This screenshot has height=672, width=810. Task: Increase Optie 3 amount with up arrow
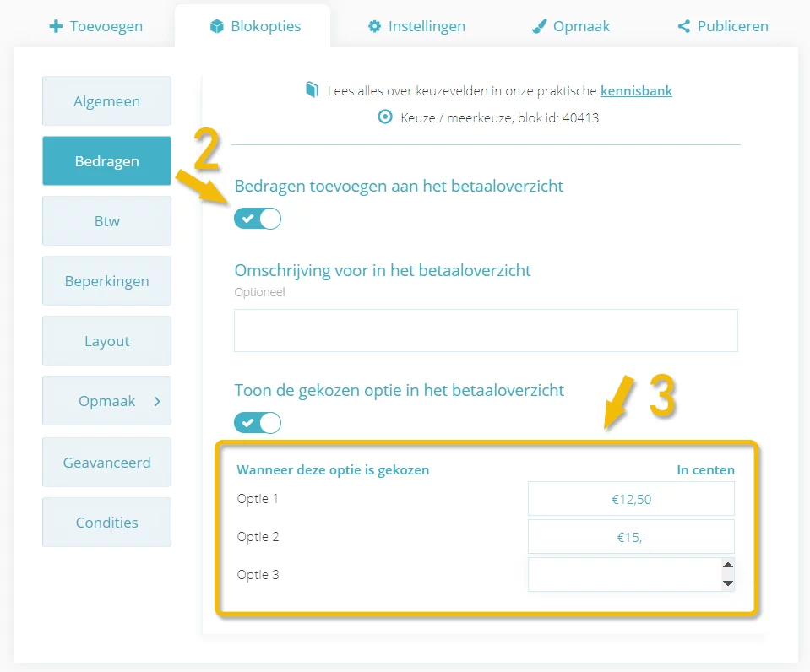(x=728, y=565)
